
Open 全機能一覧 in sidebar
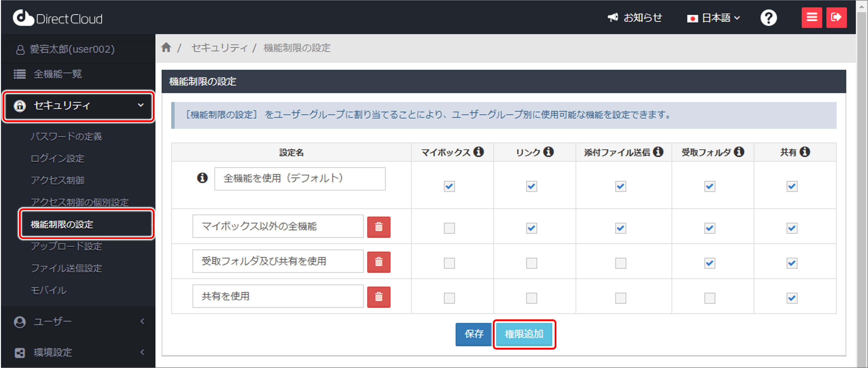[58, 74]
